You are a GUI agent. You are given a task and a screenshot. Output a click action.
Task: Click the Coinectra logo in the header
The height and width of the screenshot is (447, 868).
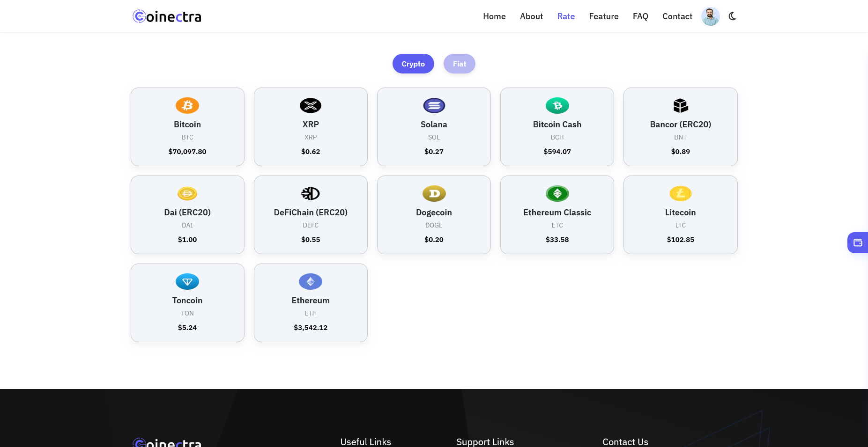(x=167, y=16)
